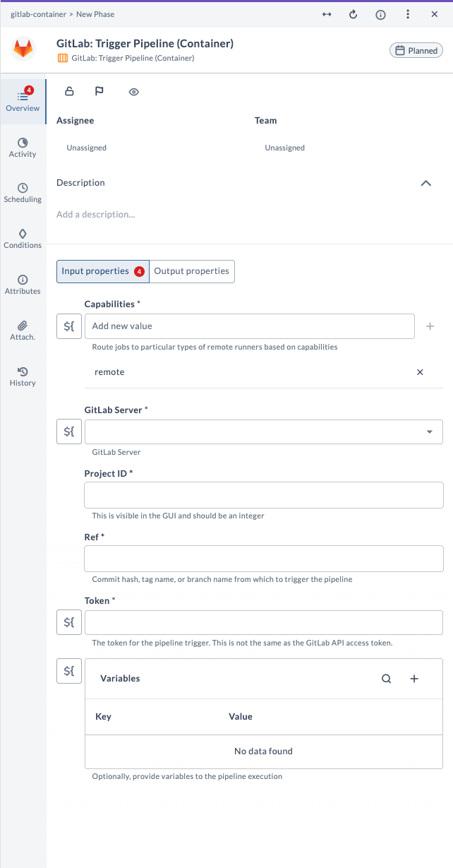Click the Key column header
453x868 pixels.
click(103, 716)
